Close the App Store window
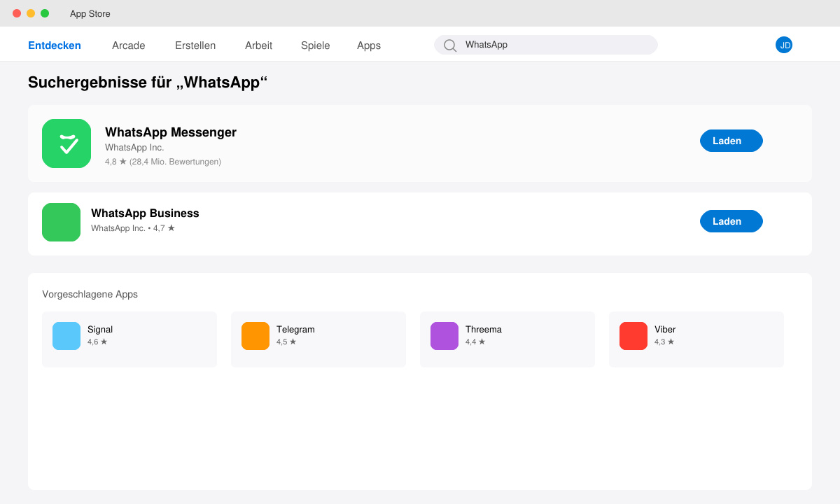 pyautogui.click(x=17, y=13)
